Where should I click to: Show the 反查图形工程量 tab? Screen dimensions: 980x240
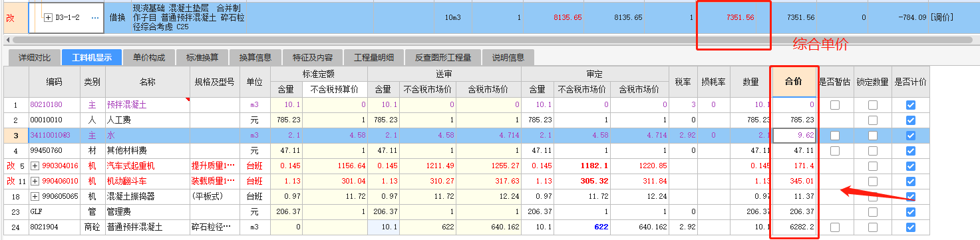443,57
